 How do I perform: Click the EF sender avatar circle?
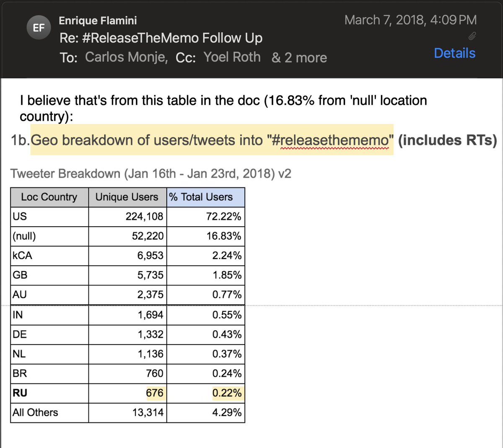click(39, 28)
